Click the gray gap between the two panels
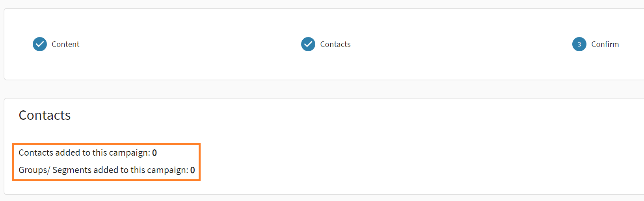 [x=315, y=89]
